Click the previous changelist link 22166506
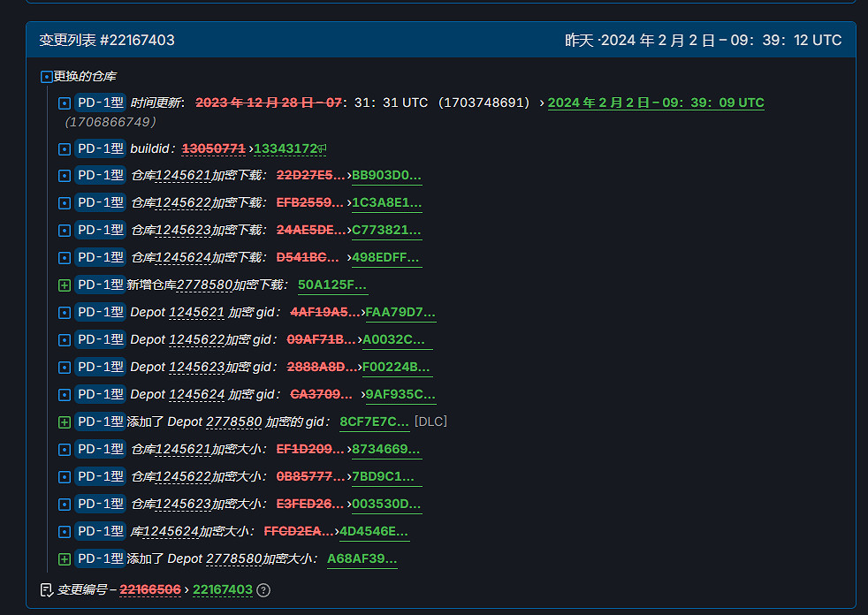The width and height of the screenshot is (868, 615). [150, 589]
